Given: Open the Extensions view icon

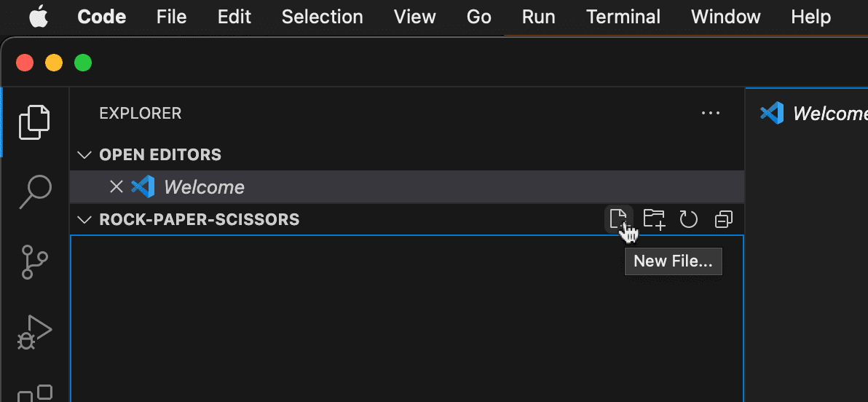Looking at the screenshot, I should coord(34,393).
